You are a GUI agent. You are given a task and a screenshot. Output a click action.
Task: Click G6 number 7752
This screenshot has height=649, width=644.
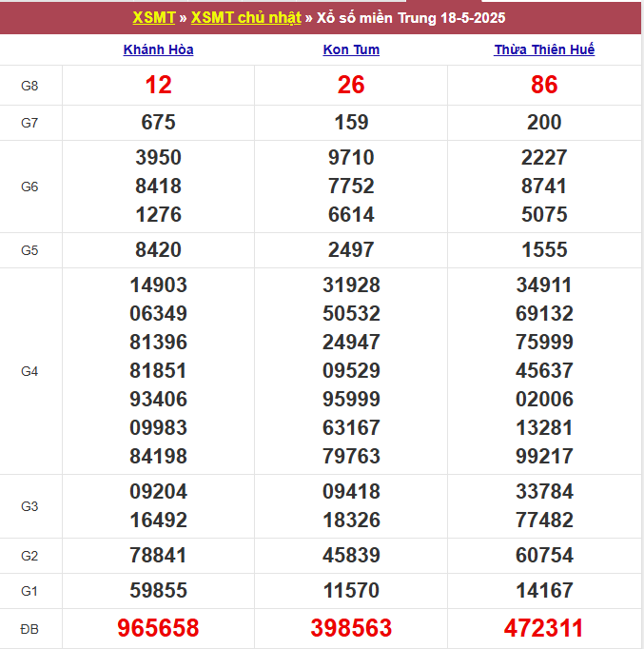point(351,187)
